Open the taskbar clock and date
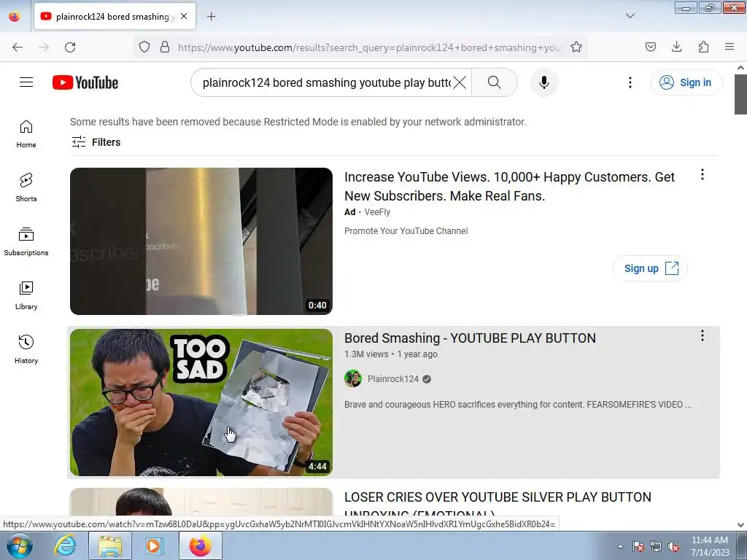Viewport: 747px width, 560px height. click(710, 546)
